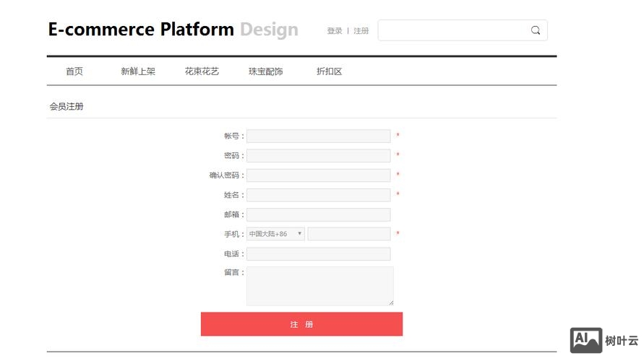644x361 pixels.
Task: Click the E-commerce Platform Design logo
Action: 173,30
